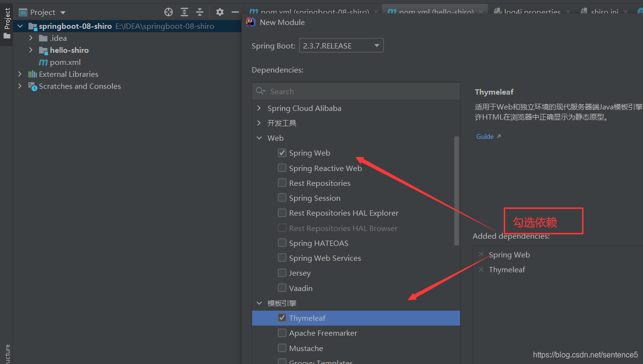Image resolution: width=643 pixels, height=364 pixels.
Task: Collapse the Web dependencies group
Action: [x=259, y=138]
